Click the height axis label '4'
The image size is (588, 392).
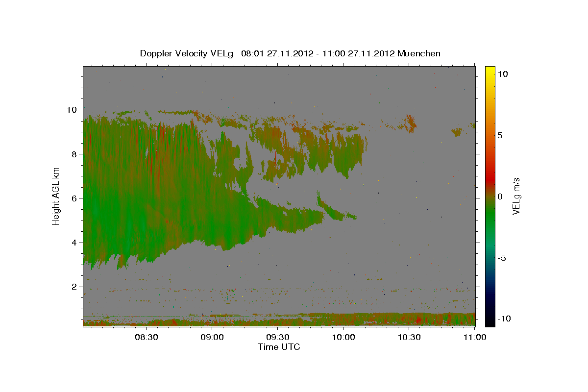74,243
